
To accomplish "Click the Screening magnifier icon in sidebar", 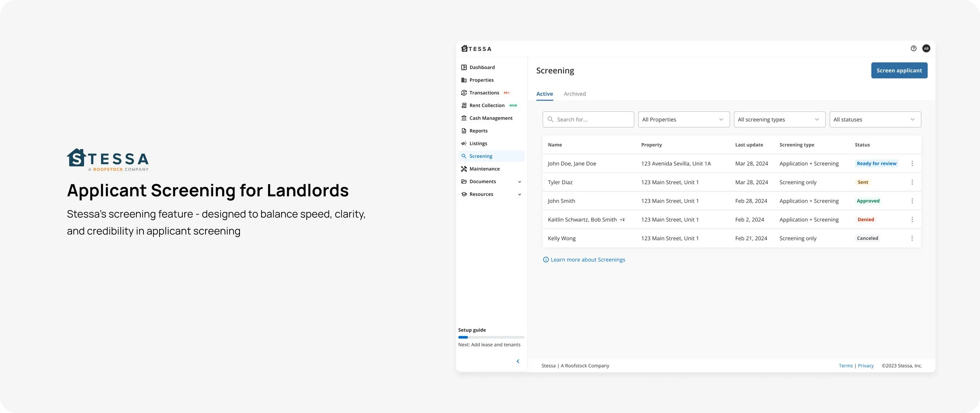I will pyautogui.click(x=464, y=156).
